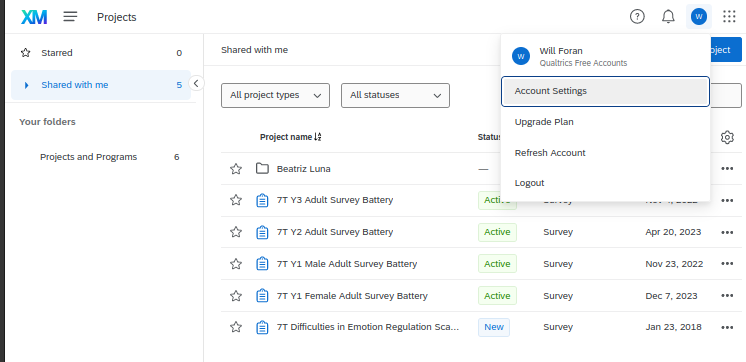Click the survey icon for 7T Y2 Adult Survey Battery
746x362 pixels.
point(262,232)
